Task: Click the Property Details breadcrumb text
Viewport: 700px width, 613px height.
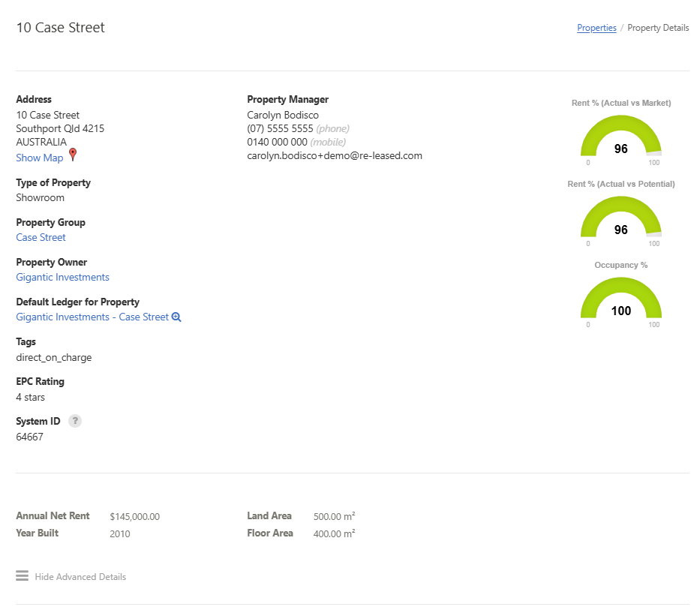Action: pyautogui.click(x=658, y=28)
